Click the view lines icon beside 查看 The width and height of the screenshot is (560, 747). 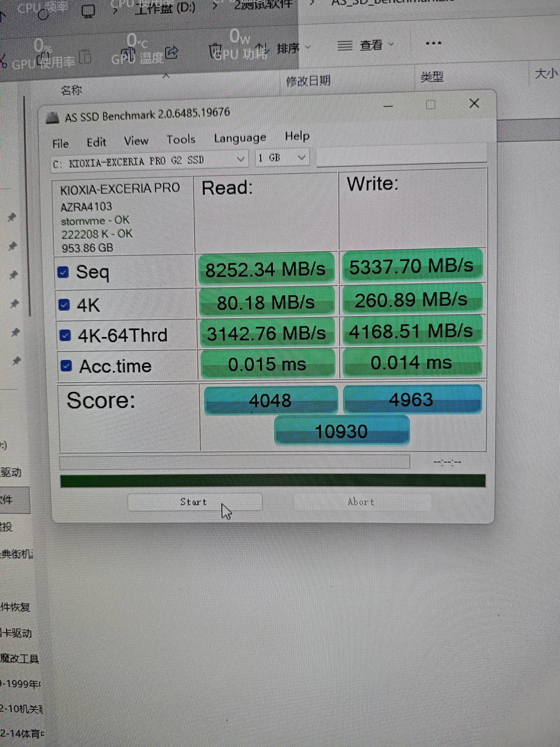point(345,46)
